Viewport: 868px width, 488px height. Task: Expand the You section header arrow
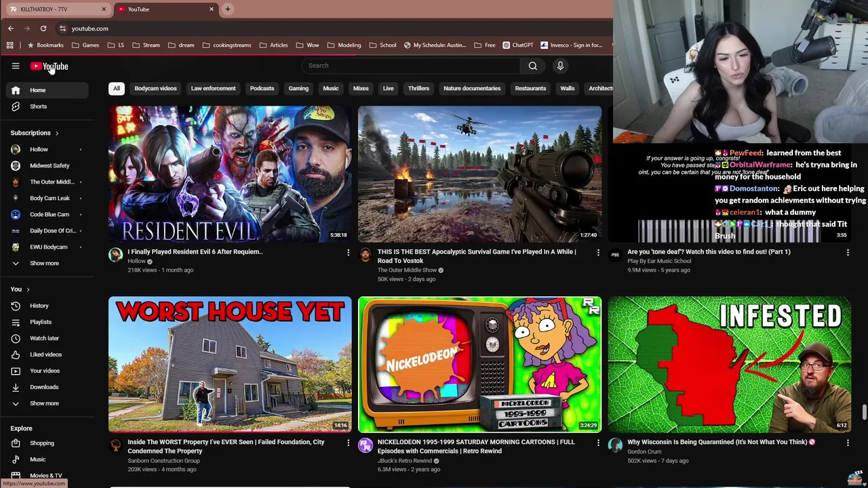[x=28, y=289]
